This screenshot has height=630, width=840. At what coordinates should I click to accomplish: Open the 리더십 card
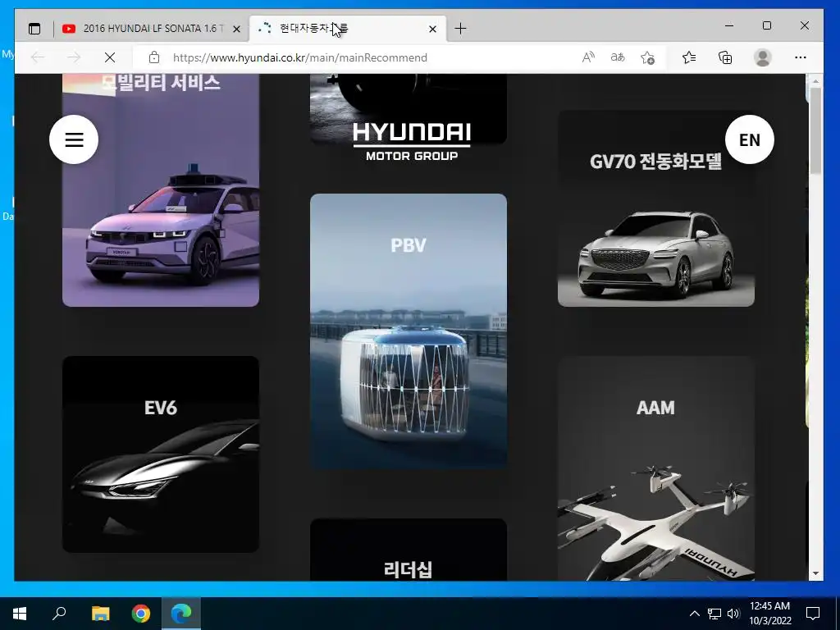click(409, 550)
